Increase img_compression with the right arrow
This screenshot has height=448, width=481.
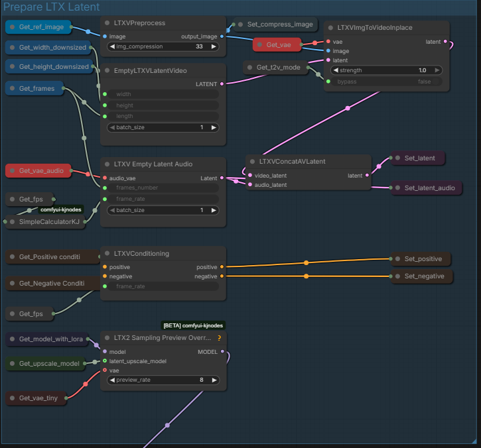tap(213, 47)
